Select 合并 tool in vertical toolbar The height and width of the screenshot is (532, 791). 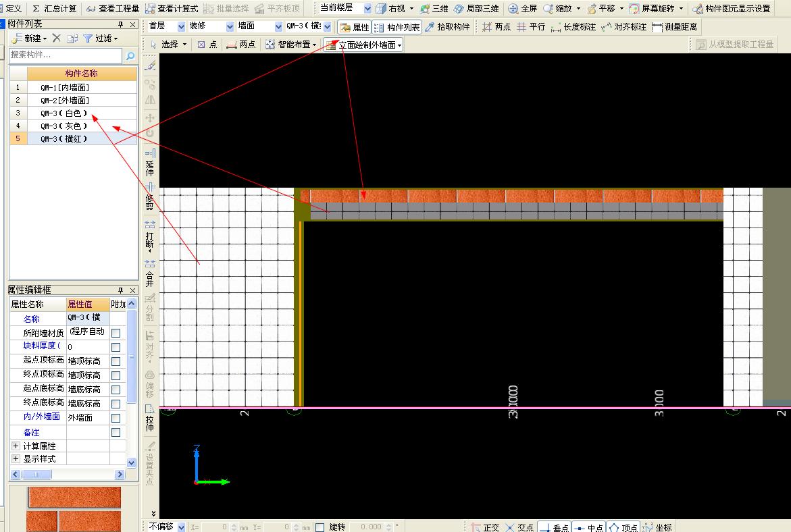150,273
